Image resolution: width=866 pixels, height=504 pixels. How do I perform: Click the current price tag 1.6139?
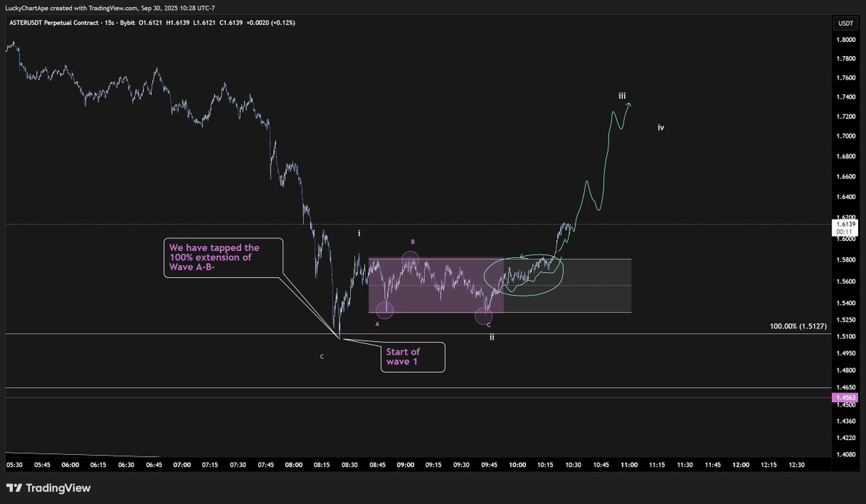[845, 224]
